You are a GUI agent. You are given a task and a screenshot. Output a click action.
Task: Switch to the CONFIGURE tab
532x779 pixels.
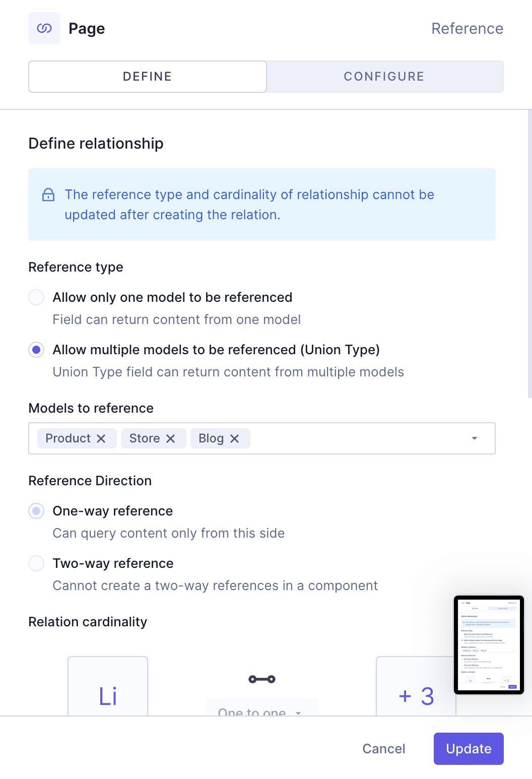coord(384,76)
